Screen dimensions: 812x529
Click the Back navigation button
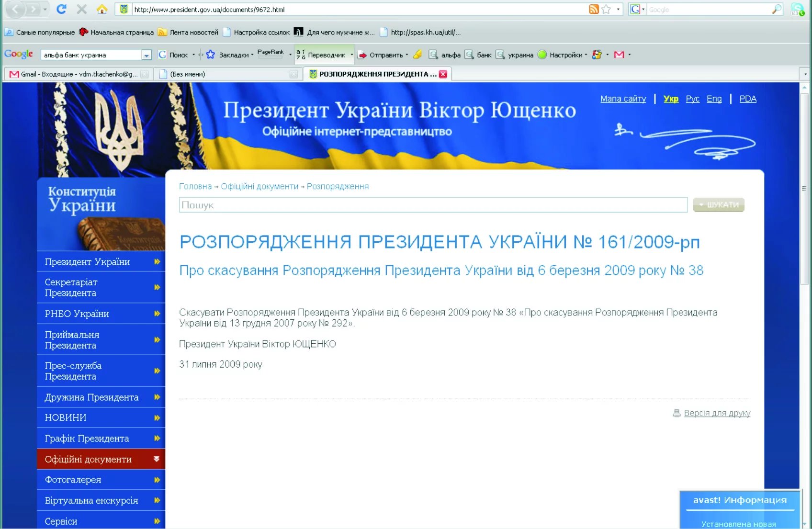click(16, 9)
